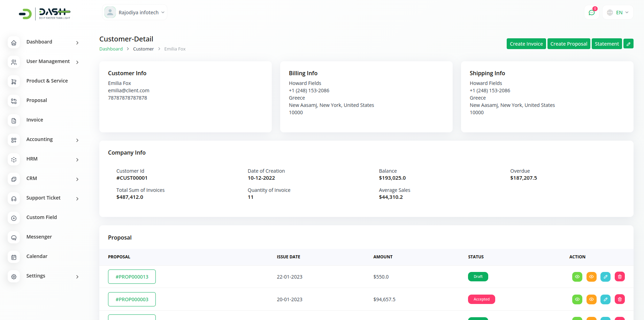Click the orange eye icon for #PROP000013
644x320 pixels.
click(x=591, y=277)
